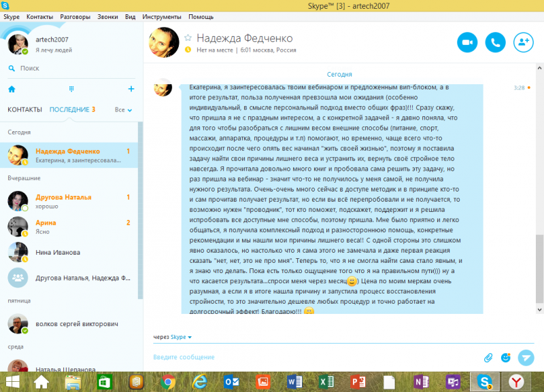The image size is (544, 392).
Task: Open the Разговоры menu
Action: 75,16
